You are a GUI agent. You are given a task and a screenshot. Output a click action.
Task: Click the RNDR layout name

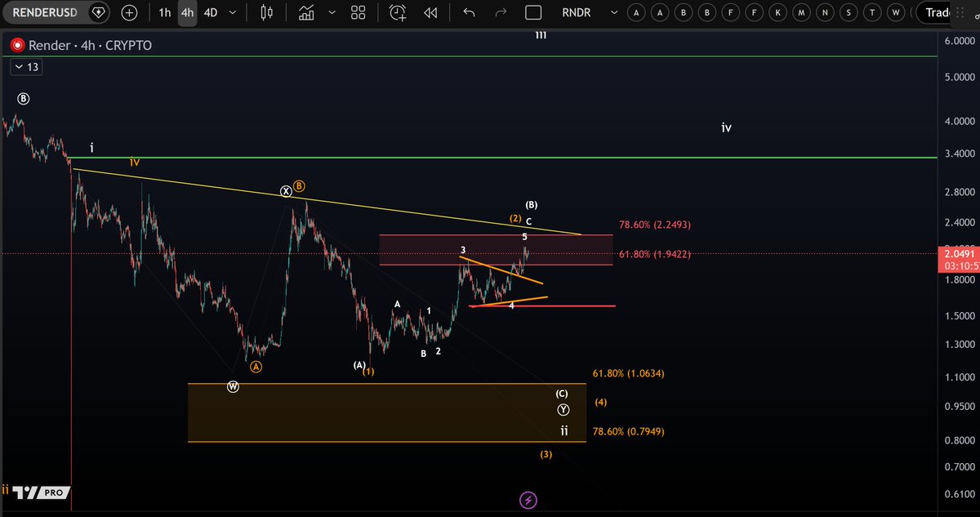point(577,13)
